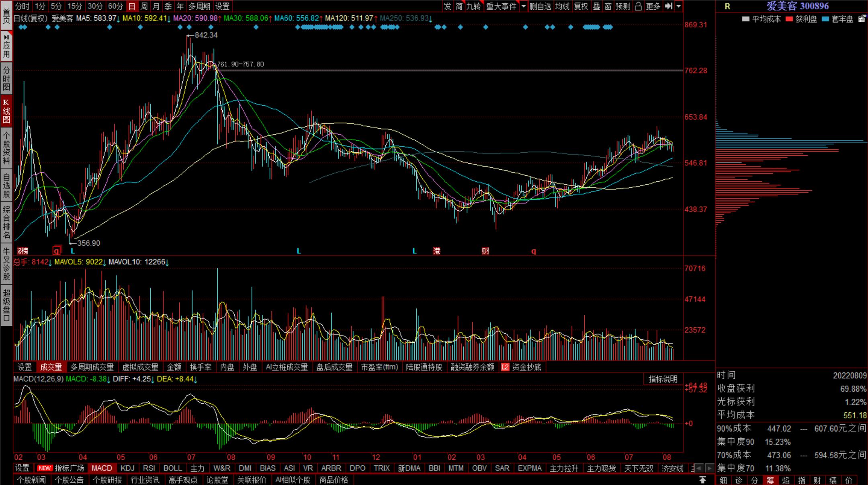Click the 指标说明 button
868x485 pixels.
click(x=663, y=379)
